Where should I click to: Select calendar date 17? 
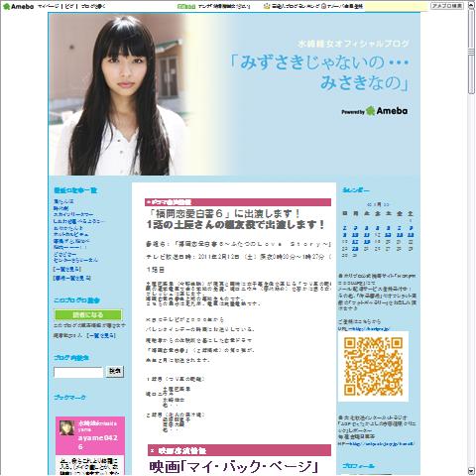[x=355, y=242]
